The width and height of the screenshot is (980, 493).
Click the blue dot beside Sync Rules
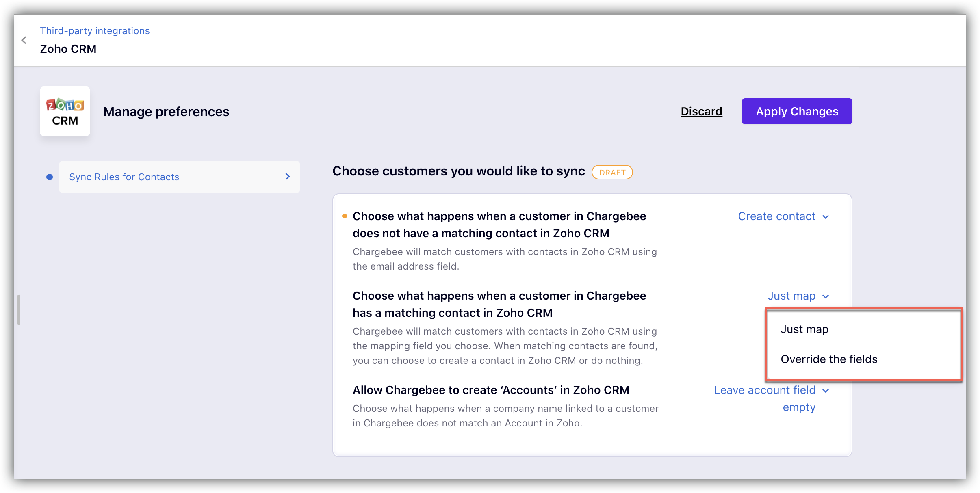click(x=50, y=177)
